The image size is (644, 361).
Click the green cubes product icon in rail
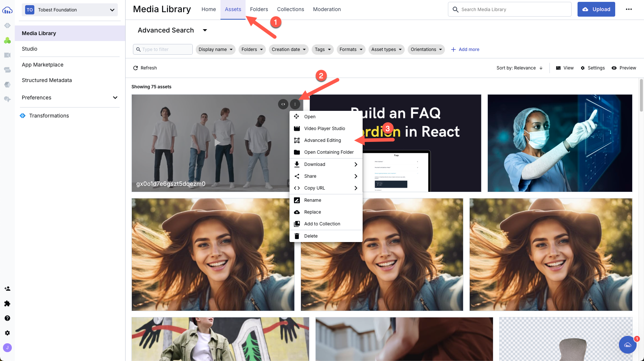coord(7,40)
